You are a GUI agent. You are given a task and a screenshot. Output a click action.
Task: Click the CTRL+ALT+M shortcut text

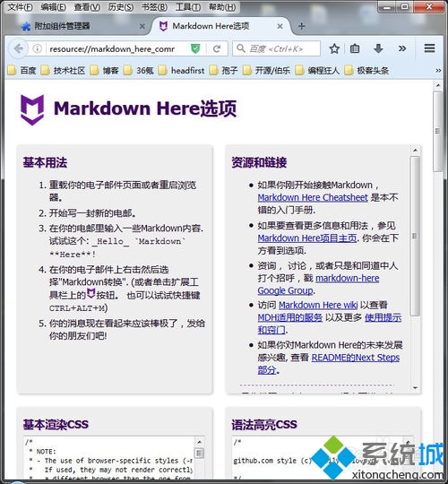(77, 308)
